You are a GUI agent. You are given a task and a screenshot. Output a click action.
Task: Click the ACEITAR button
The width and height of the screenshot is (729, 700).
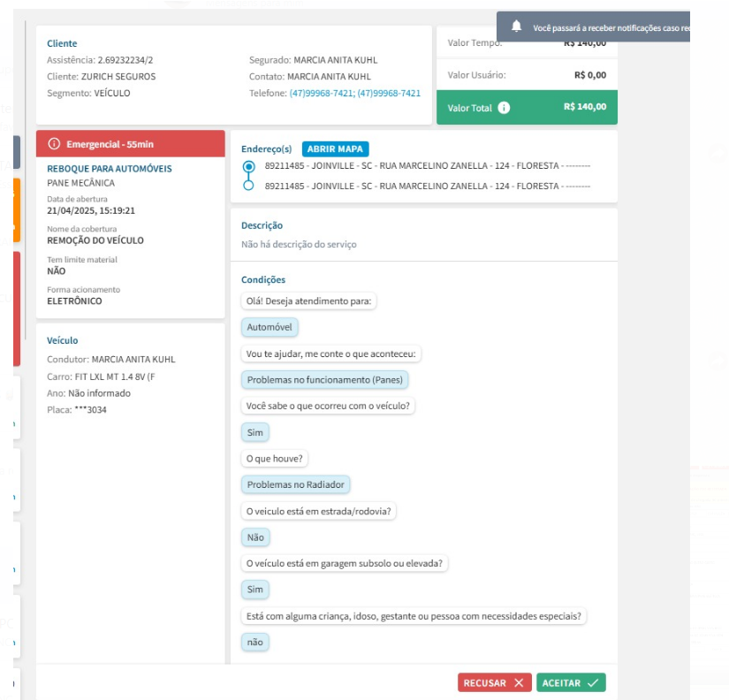click(x=571, y=682)
